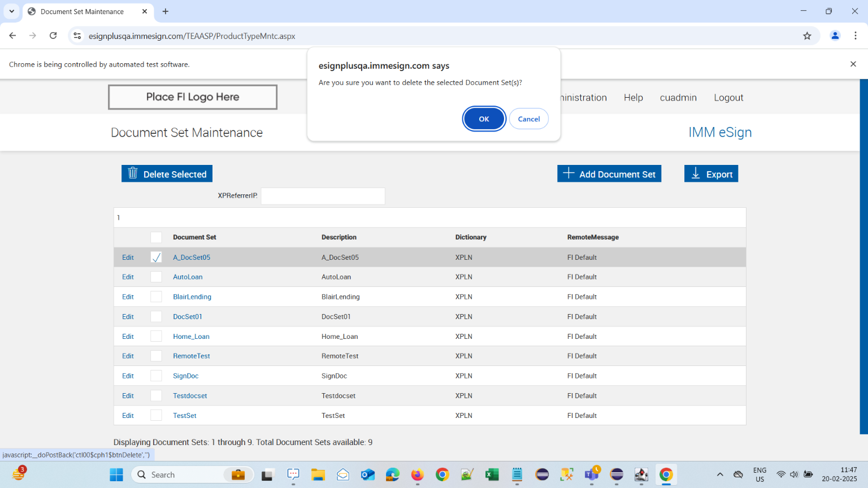Open Microsoft Teams from the taskbar
The image size is (868, 488).
tap(592, 474)
